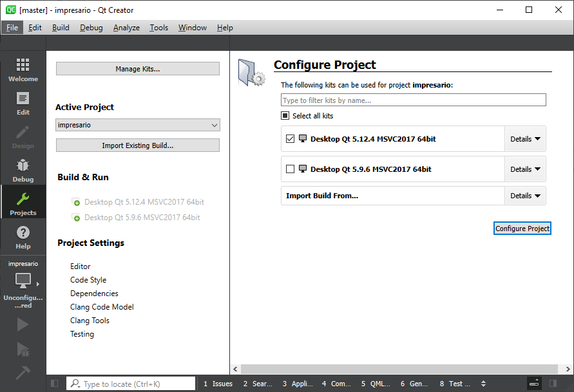The width and height of the screenshot is (574, 392).
Task: Open the File menu
Action: pyautogui.click(x=12, y=28)
